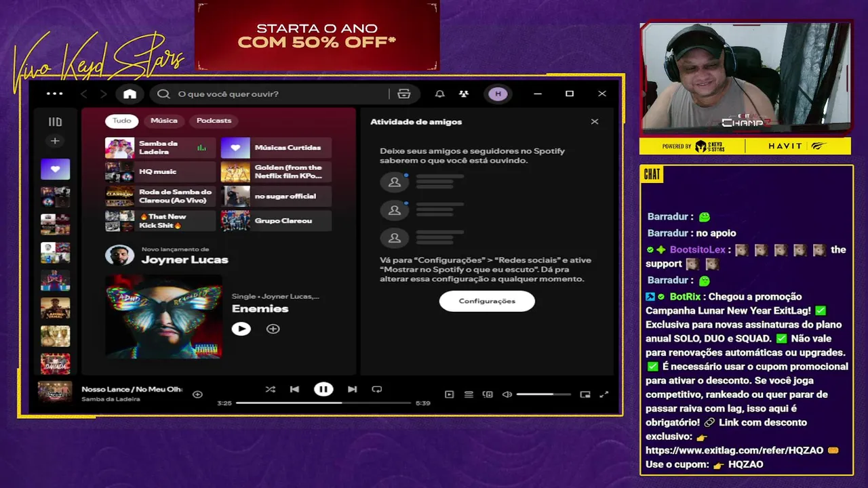Screen dimensions: 868x488
Task: Close the Atividade de amigos panel
Action: (x=595, y=122)
